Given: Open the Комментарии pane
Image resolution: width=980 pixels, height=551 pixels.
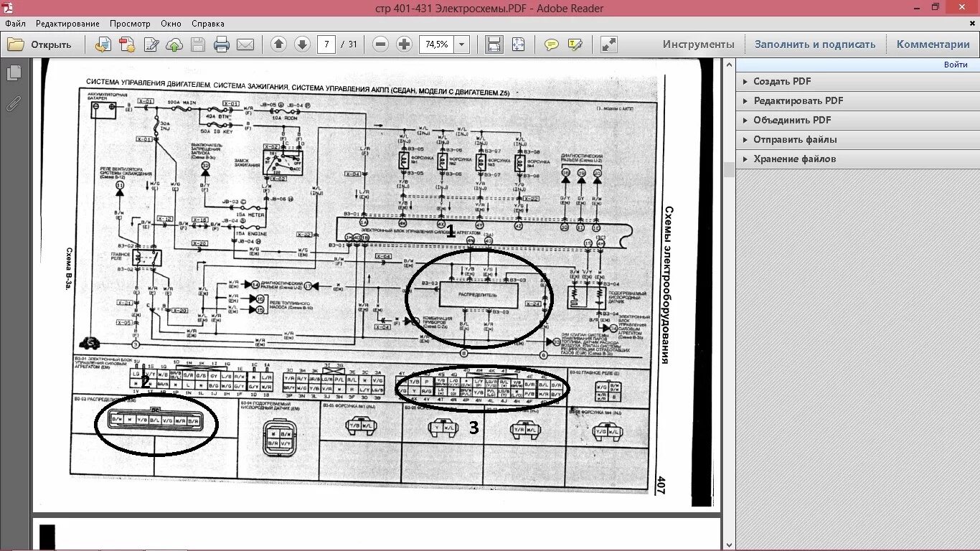Looking at the screenshot, I should click(x=933, y=44).
